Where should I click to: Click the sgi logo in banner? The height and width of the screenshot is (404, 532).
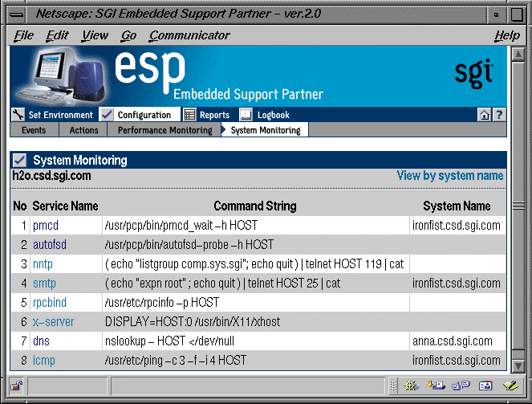[473, 74]
